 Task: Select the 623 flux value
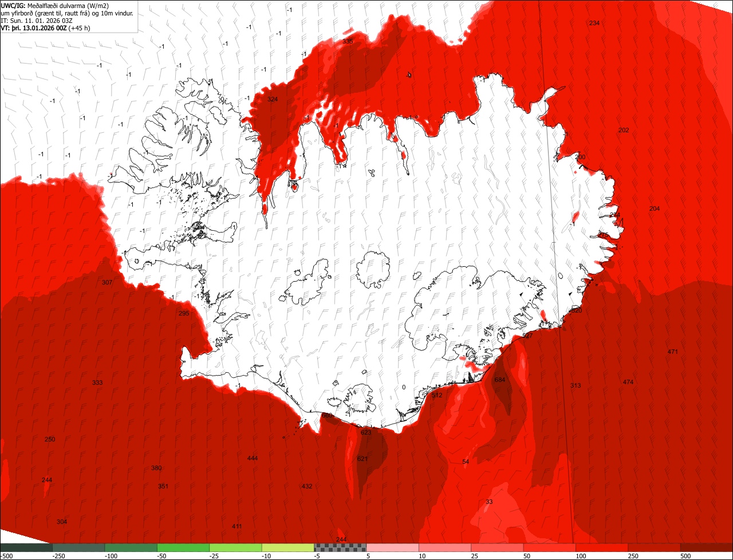pos(366,433)
